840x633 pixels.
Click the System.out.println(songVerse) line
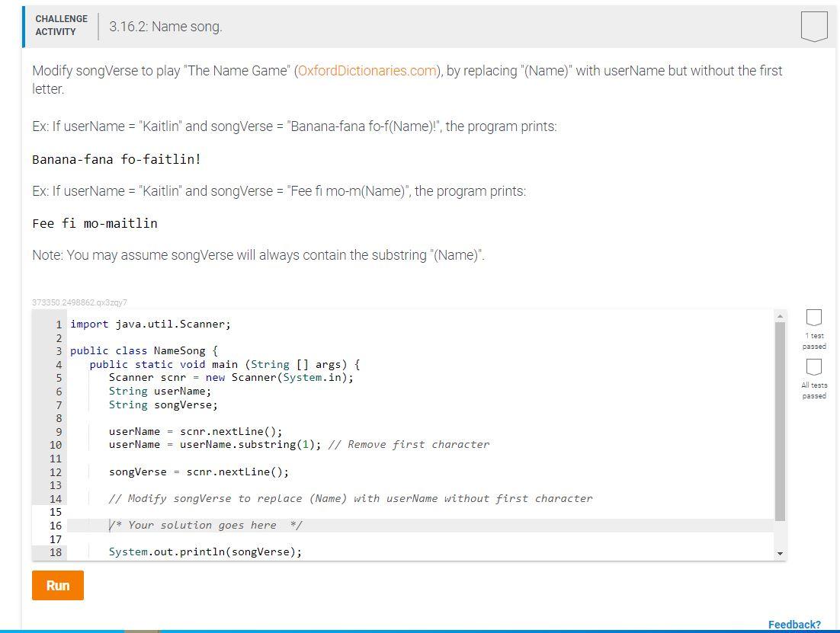pyautogui.click(x=206, y=551)
